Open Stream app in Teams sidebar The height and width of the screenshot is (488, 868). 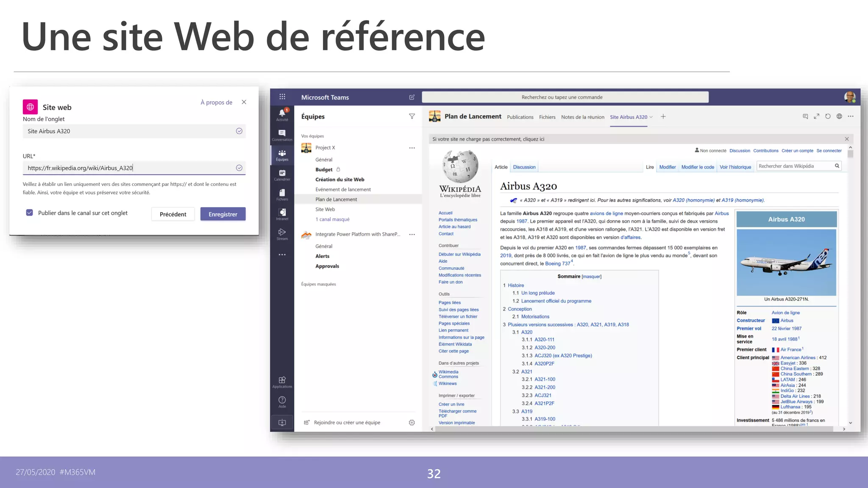(282, 234)
